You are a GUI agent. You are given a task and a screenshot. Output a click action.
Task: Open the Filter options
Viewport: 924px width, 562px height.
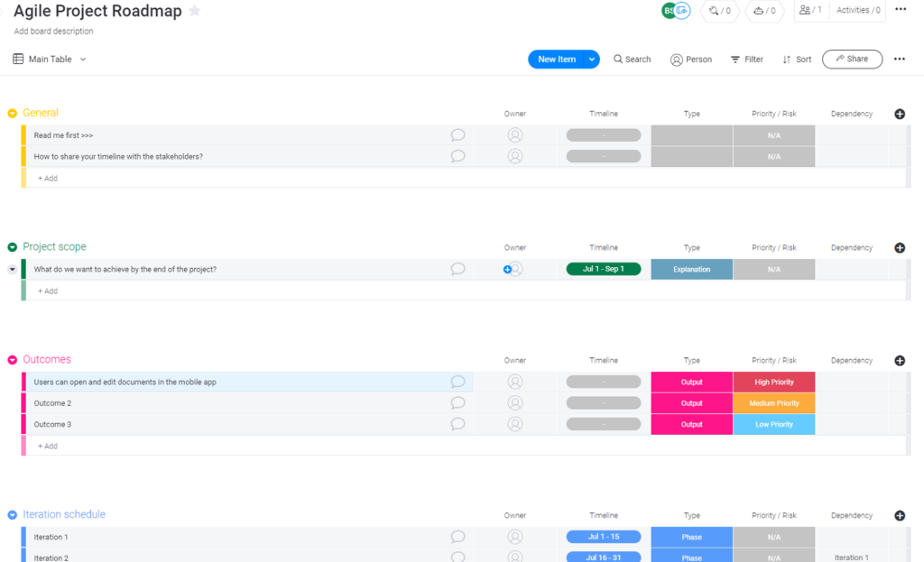tap(746, 59)
